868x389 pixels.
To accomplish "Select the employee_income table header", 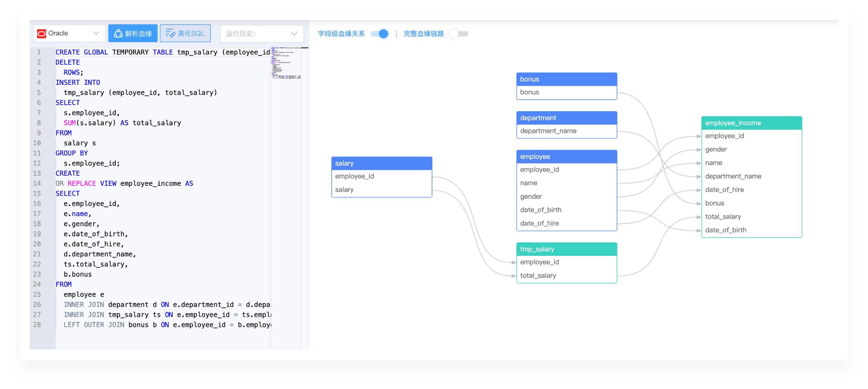I will tap(751, 123).
